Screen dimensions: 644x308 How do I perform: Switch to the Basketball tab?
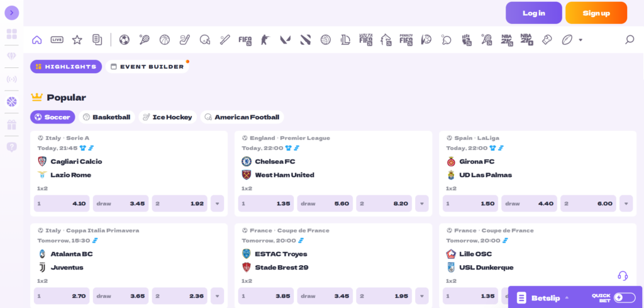106,117
